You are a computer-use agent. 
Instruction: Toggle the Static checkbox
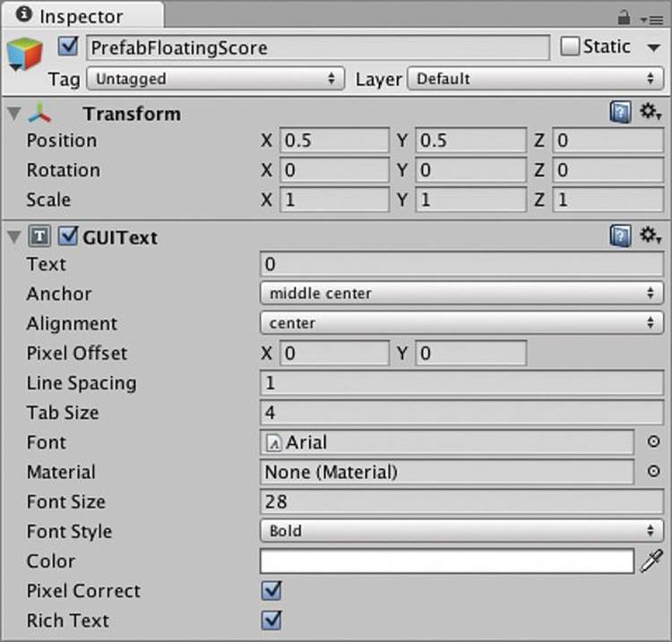click(x=570, y=47)
